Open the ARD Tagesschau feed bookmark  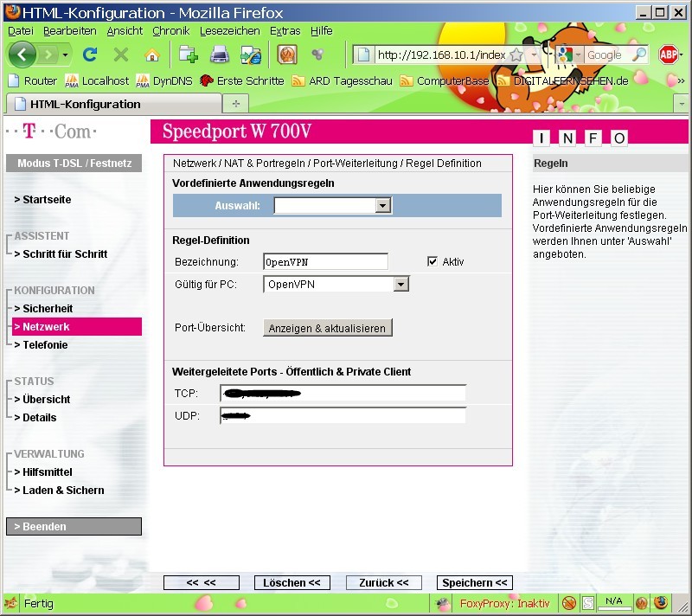342,80
